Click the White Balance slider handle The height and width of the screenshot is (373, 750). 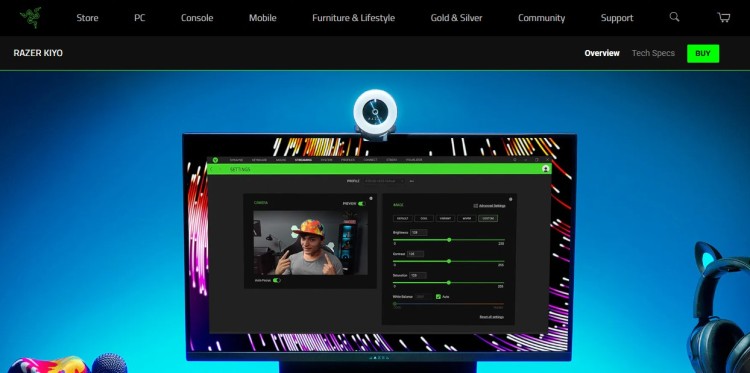click(395, 304)
